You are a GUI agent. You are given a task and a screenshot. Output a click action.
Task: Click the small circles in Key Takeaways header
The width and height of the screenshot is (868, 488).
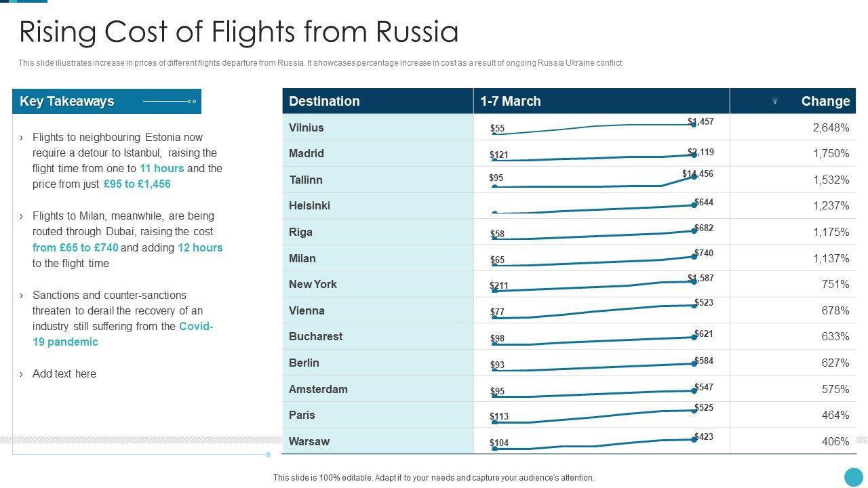[192, 102]
